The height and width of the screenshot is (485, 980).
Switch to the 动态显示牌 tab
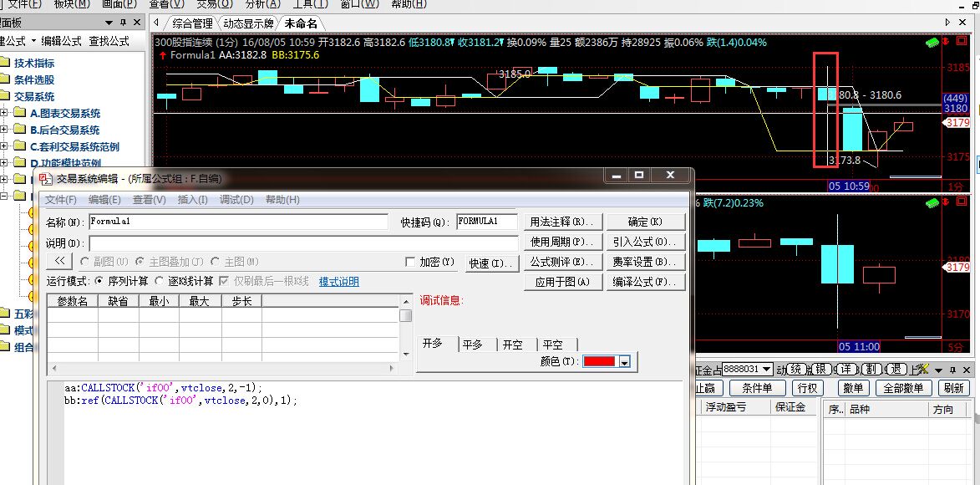click(248, 23)
